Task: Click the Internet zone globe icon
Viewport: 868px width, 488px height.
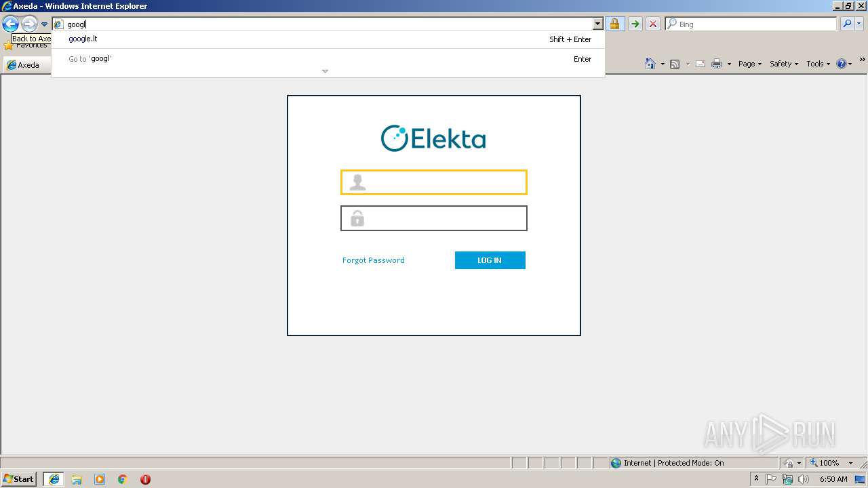Action: [x=616, y=463]
